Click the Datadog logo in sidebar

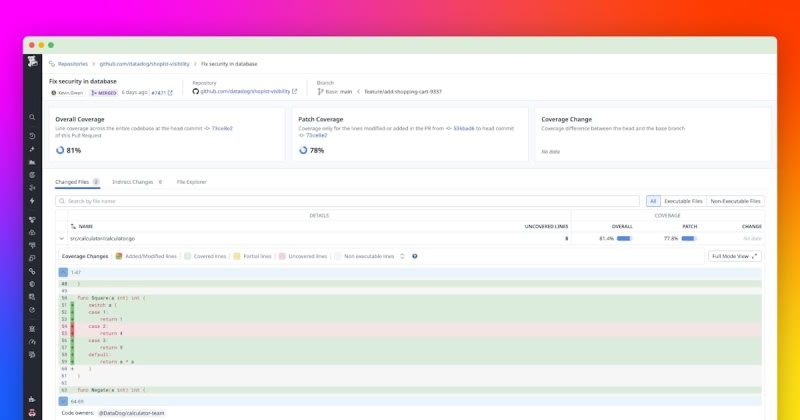click(33, 65)
